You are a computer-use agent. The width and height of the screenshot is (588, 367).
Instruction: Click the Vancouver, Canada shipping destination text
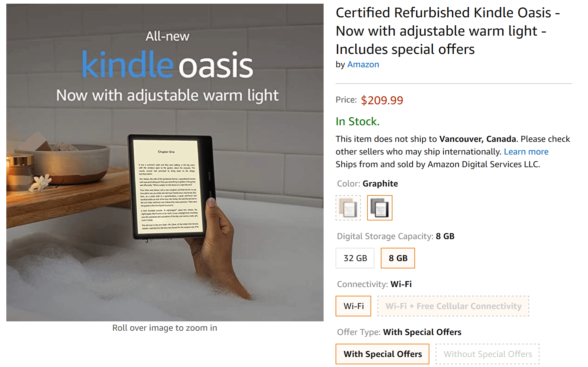[478, 139]
